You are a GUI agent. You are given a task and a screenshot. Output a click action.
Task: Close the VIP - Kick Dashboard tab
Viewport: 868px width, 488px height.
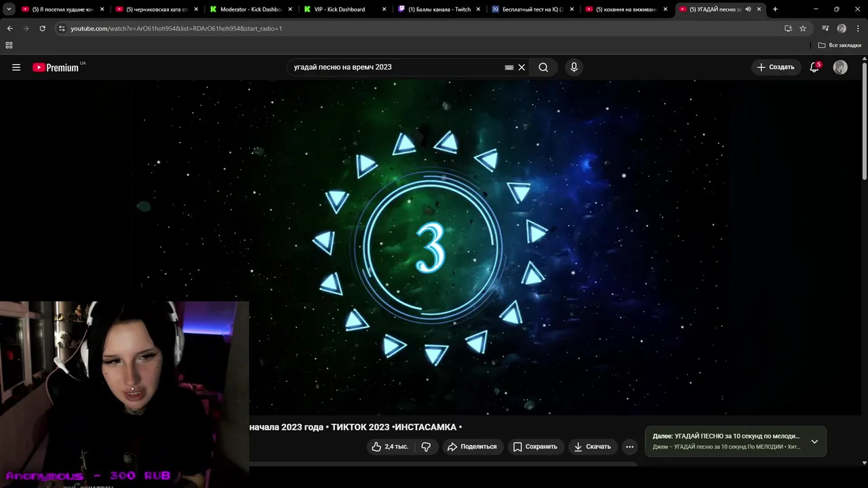click(x=384, y=9)
